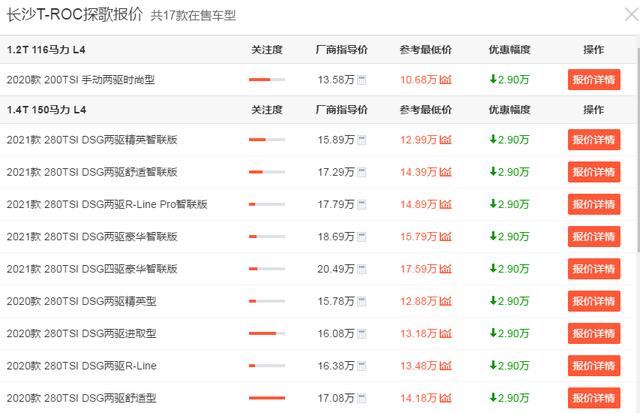Click the title 长沙T-ROC探歌报价
The width and height of the screenshot is (640, 413).
click(x=75, y=15)
